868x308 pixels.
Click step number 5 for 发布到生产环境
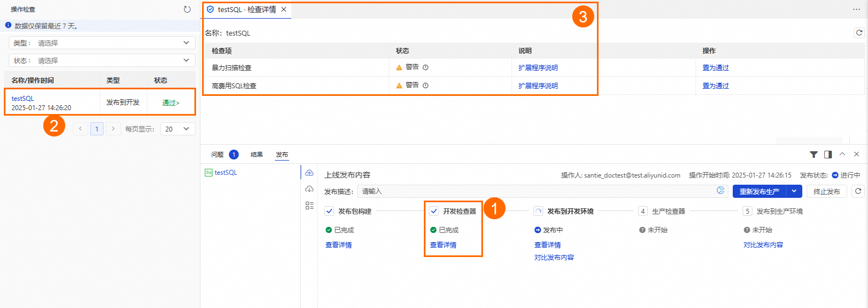pos(748,211)
